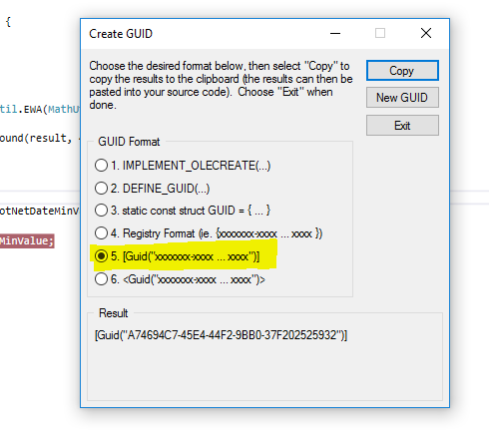
Task: Copy the GUID result to clipboard
Action: pos(402,71)
